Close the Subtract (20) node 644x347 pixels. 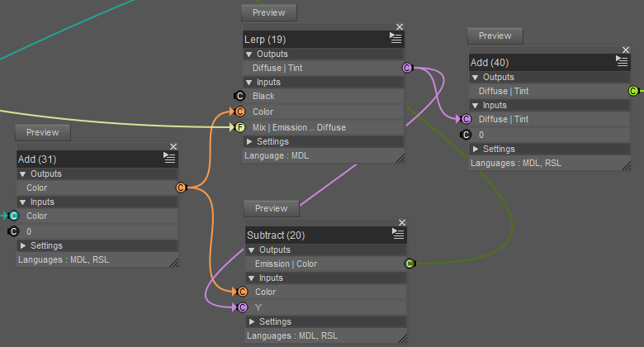point(402,222)
